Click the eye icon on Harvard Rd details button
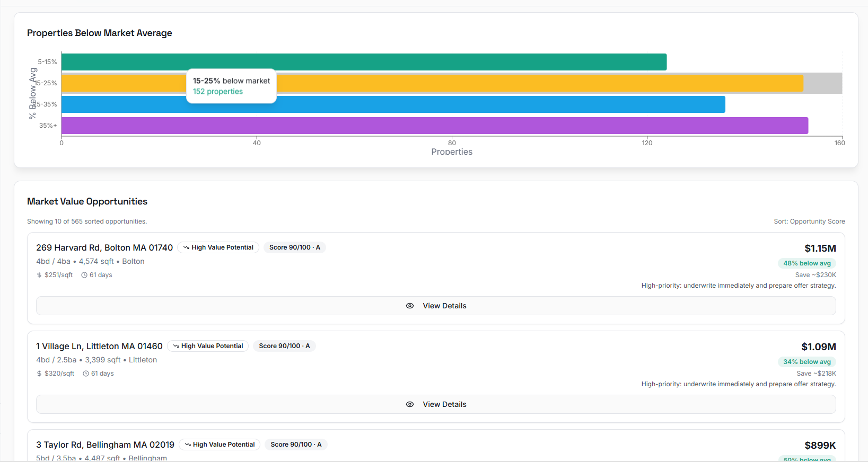Screen dimensions: 868x462 (x=410, y=306)
